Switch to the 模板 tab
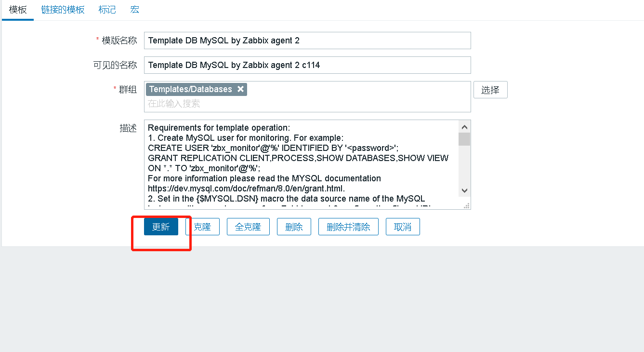Viewport: 644px width, 352px height. (18, 10)
